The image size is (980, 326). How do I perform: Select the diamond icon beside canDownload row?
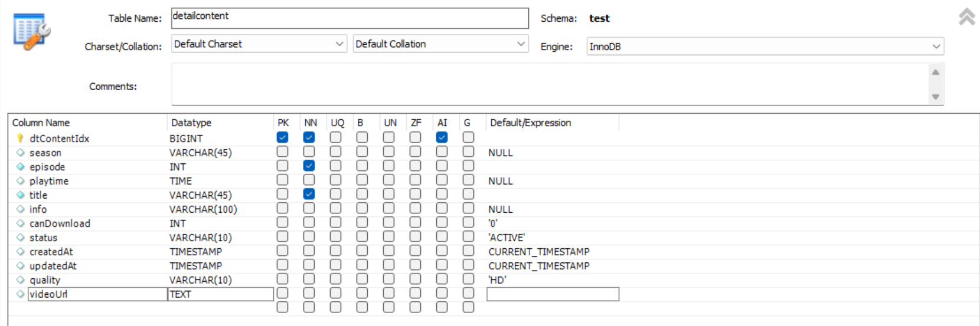[20, 223]
